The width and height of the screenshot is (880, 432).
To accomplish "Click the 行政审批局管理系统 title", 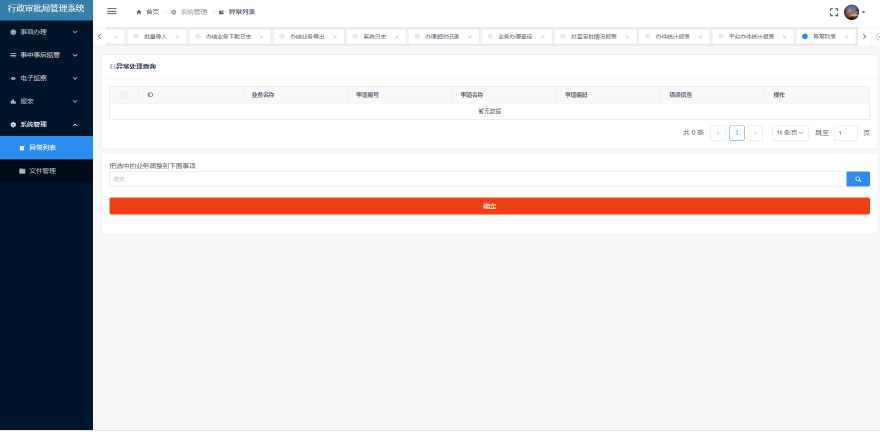I will click(46, 9).
